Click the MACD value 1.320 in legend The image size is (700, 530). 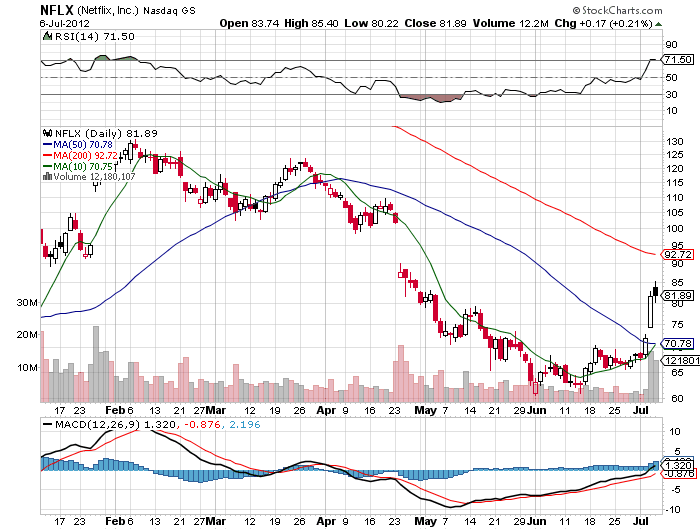pos(160,425)
